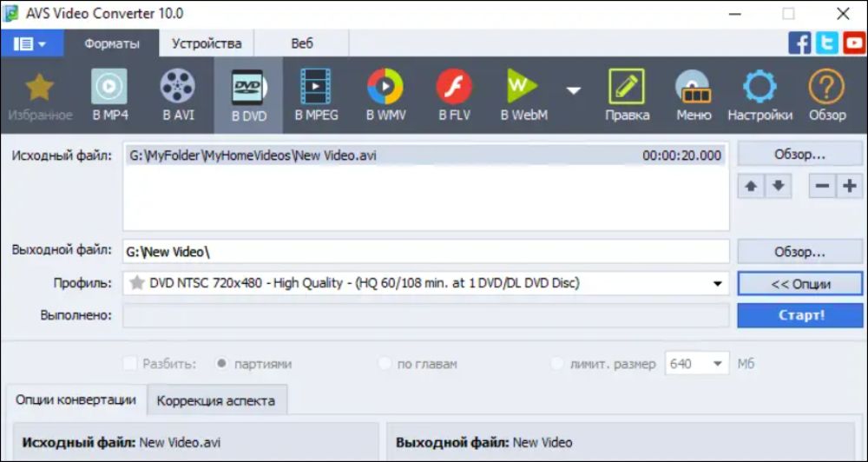Viewport: 868px width, 462px height.
Task: Select the лимит. размер radio option
Action: (x=557, y=364)
